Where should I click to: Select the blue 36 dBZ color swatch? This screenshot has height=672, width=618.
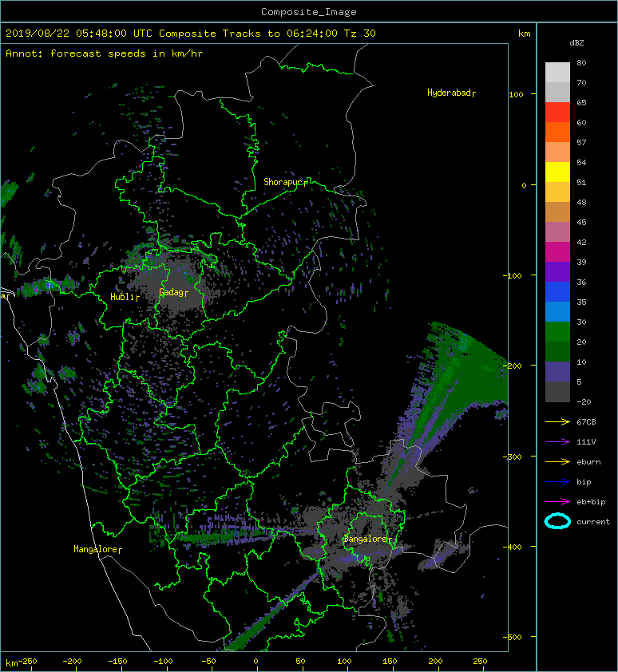pos(557,292)
